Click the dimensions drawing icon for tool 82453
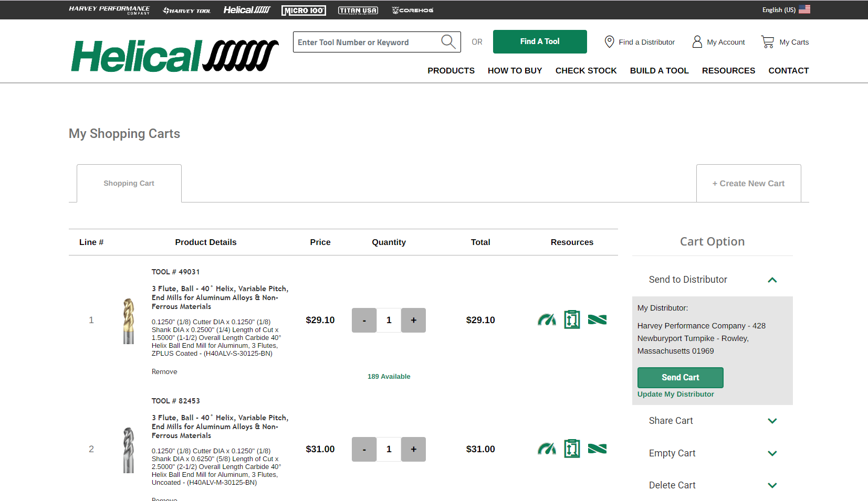This screenshot has width=868, height=501. (x=572, y=449)
